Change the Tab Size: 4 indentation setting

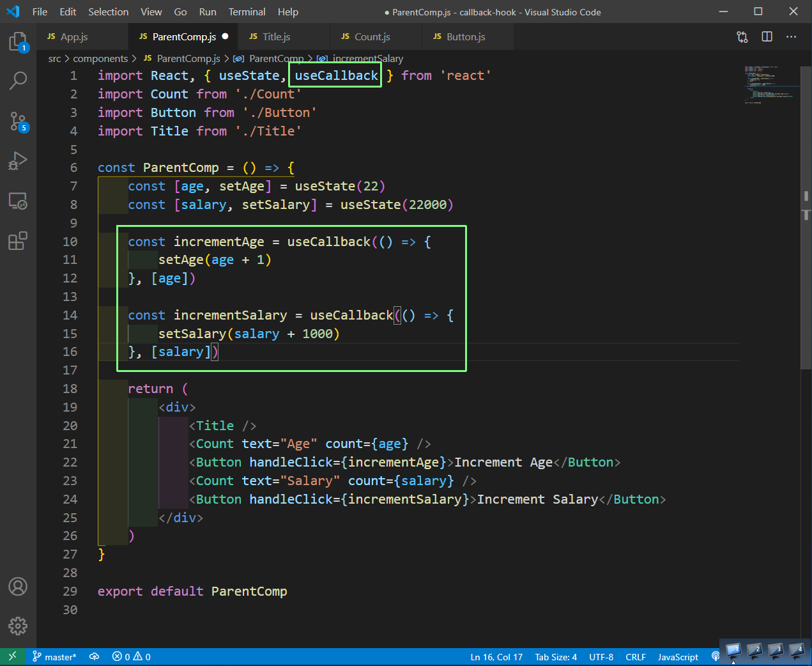pyautogui.click(x=556, y=656)
